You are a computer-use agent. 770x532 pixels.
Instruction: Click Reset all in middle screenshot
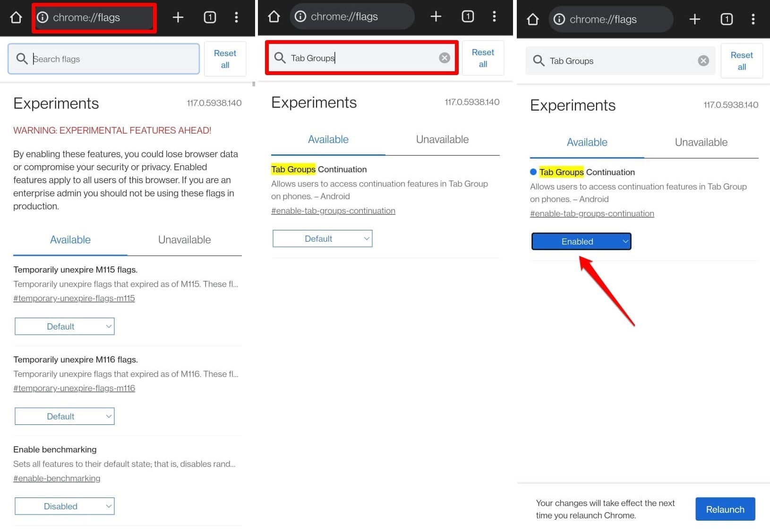pyautogui.click(x=483, y=58)
